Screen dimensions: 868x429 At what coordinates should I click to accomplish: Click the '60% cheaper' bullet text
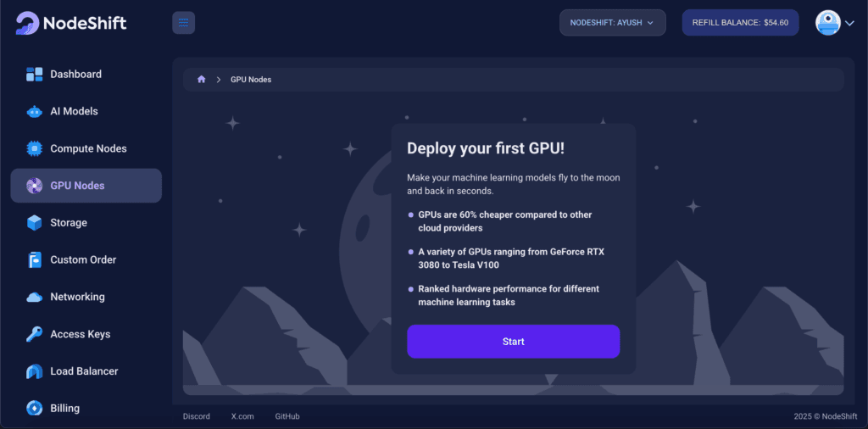click(505, 221)
